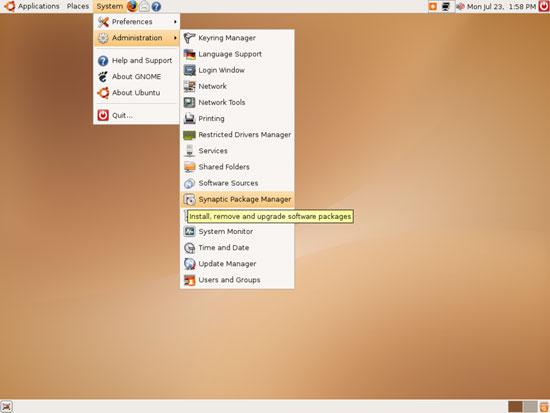This screenshot has height=413, width=550.
Task: Open the network monitor tray icon
Action: [x=445, y=6]
